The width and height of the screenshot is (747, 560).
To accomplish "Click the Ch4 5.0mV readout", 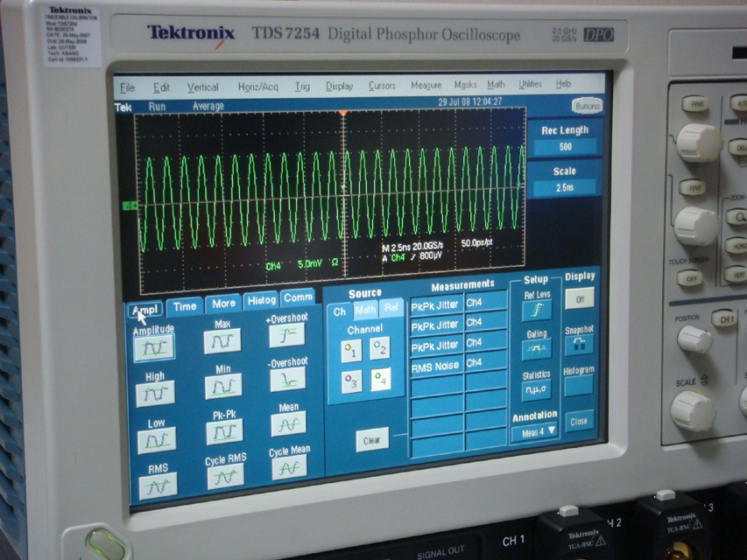I will coord(302,264).
